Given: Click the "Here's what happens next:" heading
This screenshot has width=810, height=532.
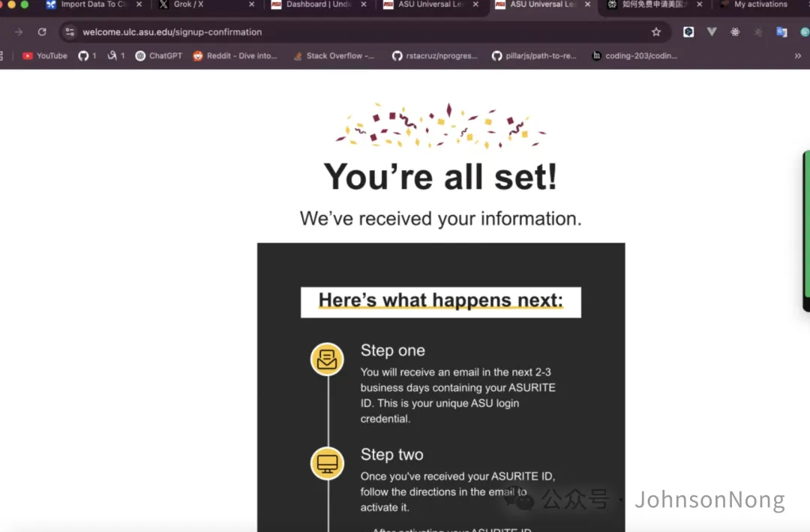Looking at the screenshot, I should (x=441, y=300).
